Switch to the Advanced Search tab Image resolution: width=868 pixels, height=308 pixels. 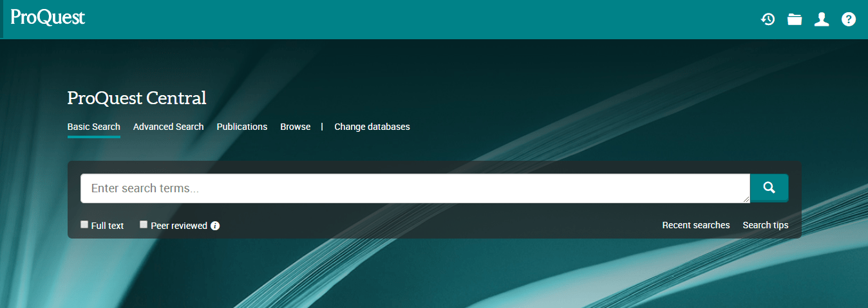coord(169,127)
